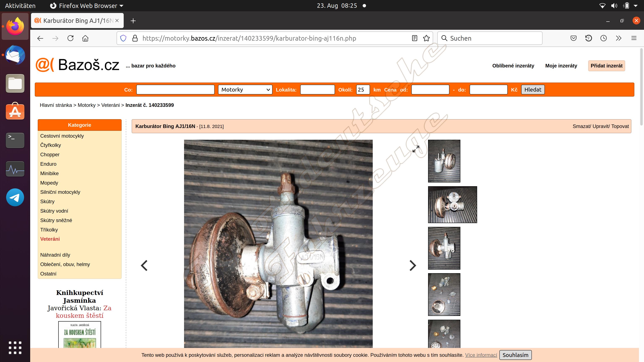Screen dimensions: 644x362
Task: Open Enduro category
Action: tap(48, 164)
